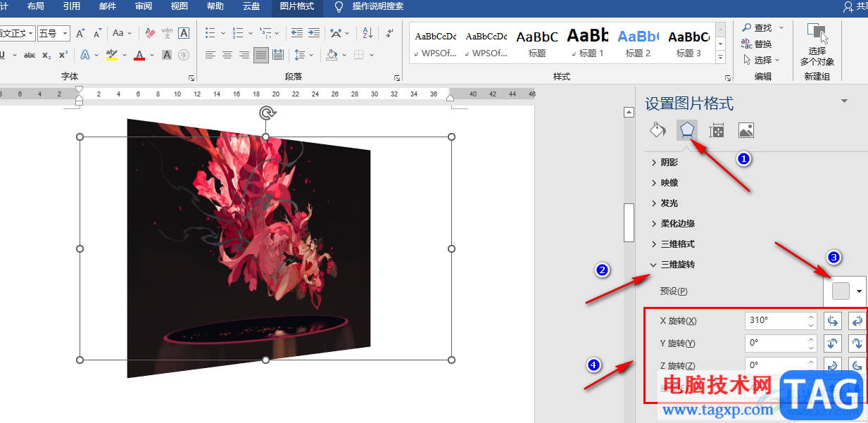
Task: Select the Effects pentagon icon
Action: 687,130
